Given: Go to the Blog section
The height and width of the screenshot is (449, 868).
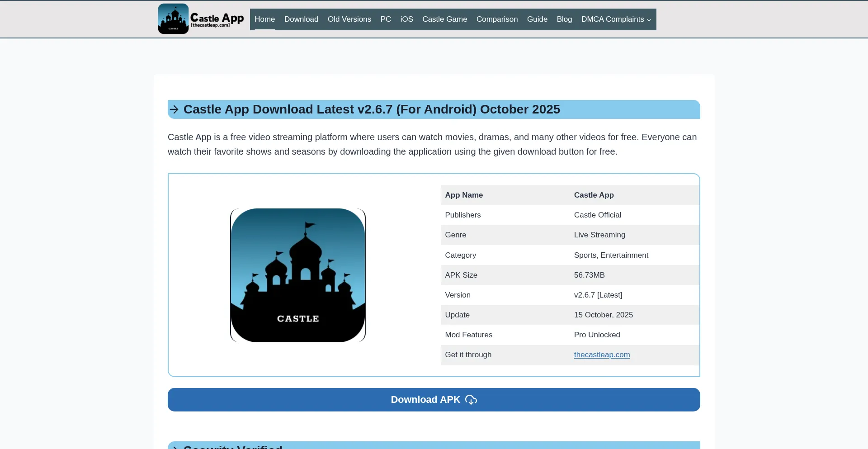Looking at the screenshot, I should tap(564, 19).
